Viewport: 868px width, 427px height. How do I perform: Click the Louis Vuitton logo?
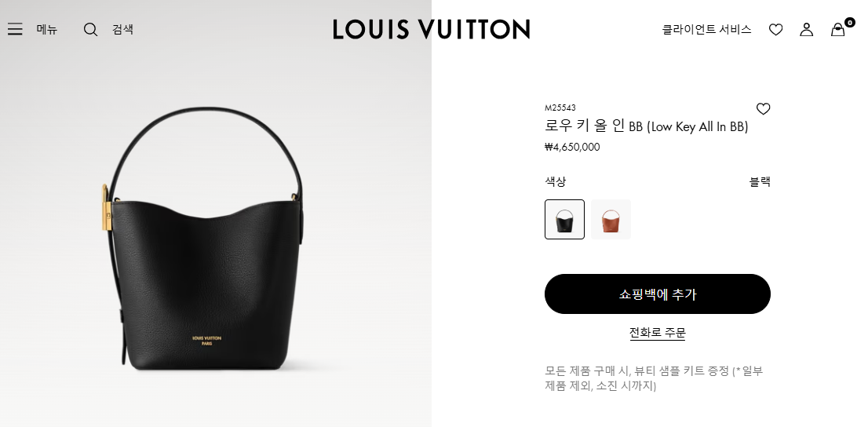[x=431, y=29]
